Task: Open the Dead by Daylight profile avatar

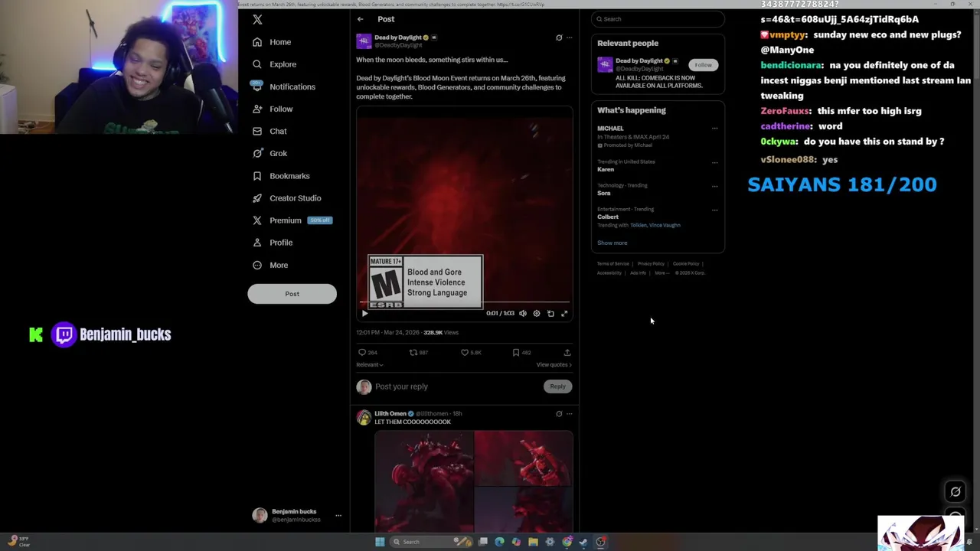Action: [x=364, y=41]
